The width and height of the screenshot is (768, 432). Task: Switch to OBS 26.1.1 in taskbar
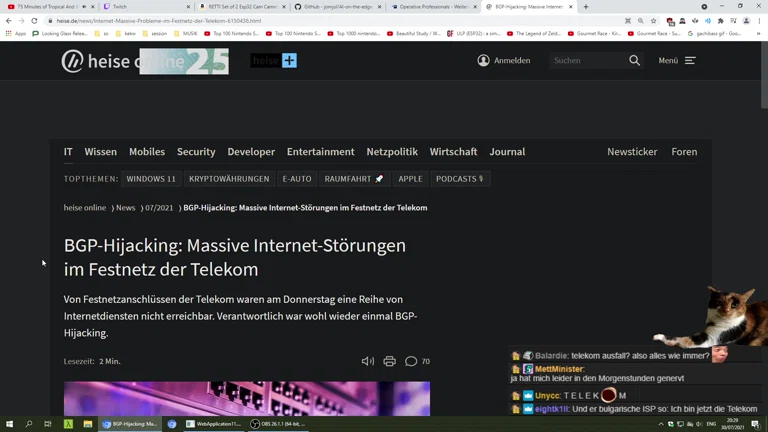pyautogui.click(x=278, y=424)
